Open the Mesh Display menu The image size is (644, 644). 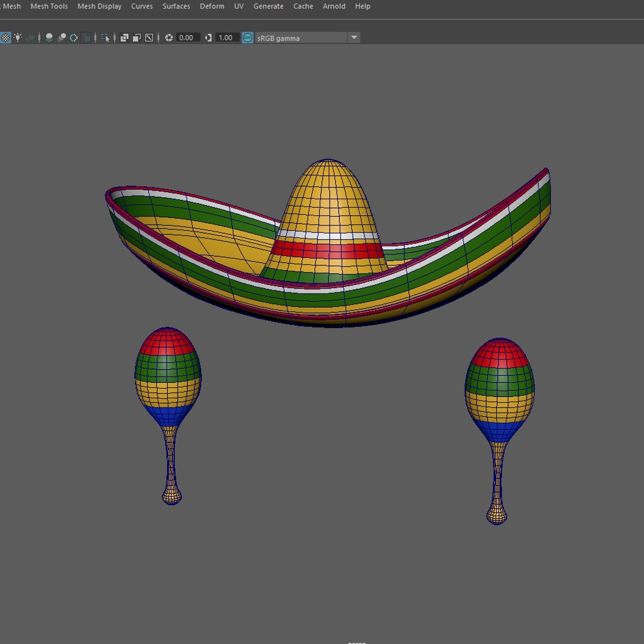pyautogui.click(x=100, y=6)
